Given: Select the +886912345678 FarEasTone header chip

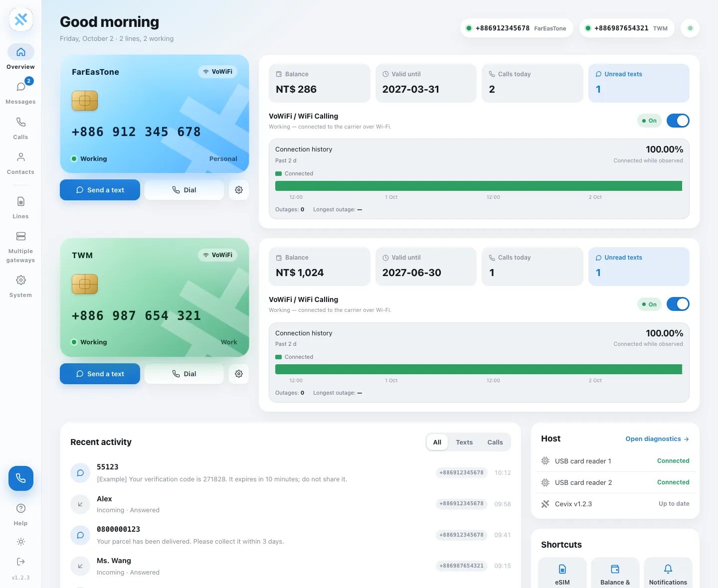Looking at the screenshot, I should 517,28.
